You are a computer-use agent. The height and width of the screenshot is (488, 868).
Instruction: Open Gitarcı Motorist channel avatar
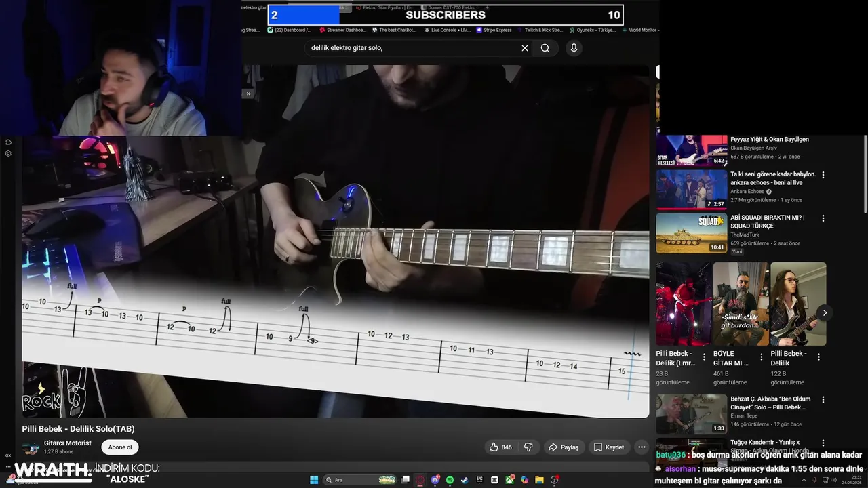click(30, 448)
